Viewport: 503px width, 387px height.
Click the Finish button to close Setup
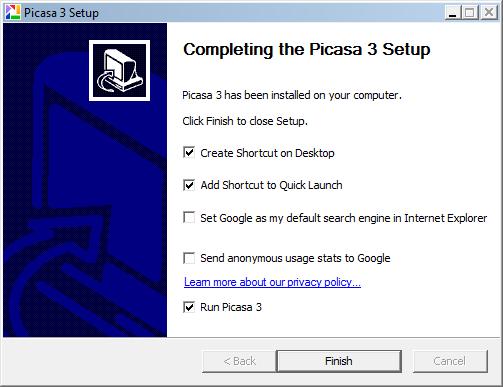[x=339, y=361]
